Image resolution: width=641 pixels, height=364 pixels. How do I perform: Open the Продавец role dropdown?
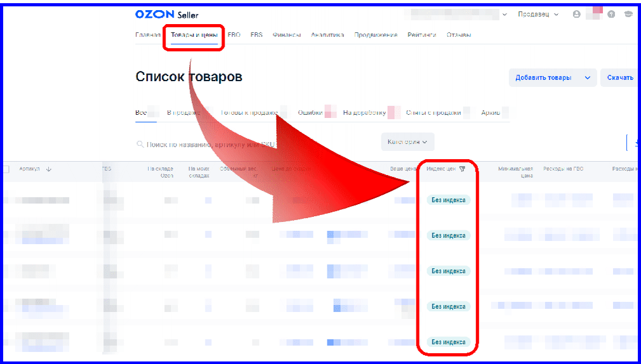pyautogui.click(x=538, y=15)
